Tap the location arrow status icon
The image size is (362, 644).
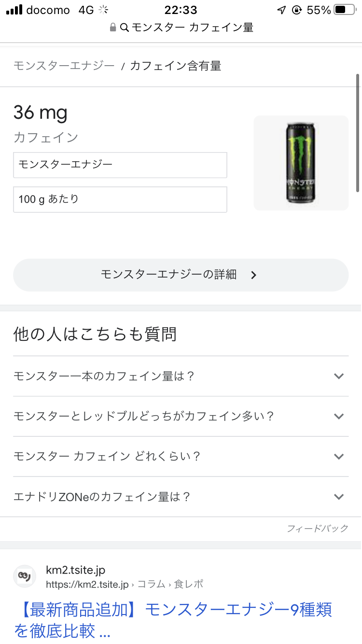click(x=281, y=10)
